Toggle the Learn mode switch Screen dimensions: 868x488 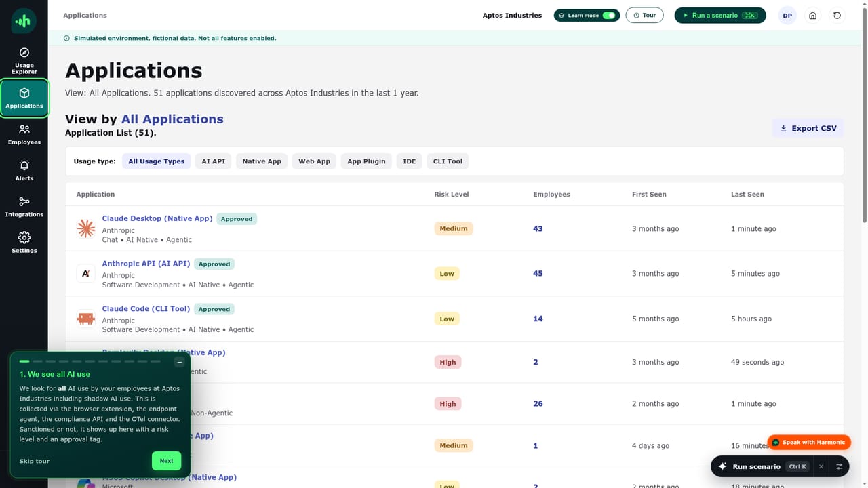tap(609, 16)
